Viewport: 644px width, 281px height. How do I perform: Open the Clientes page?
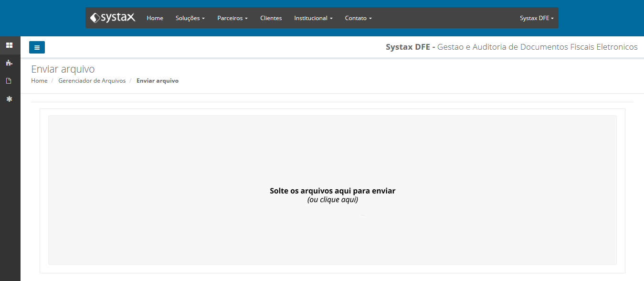click(x=271, y=18)
